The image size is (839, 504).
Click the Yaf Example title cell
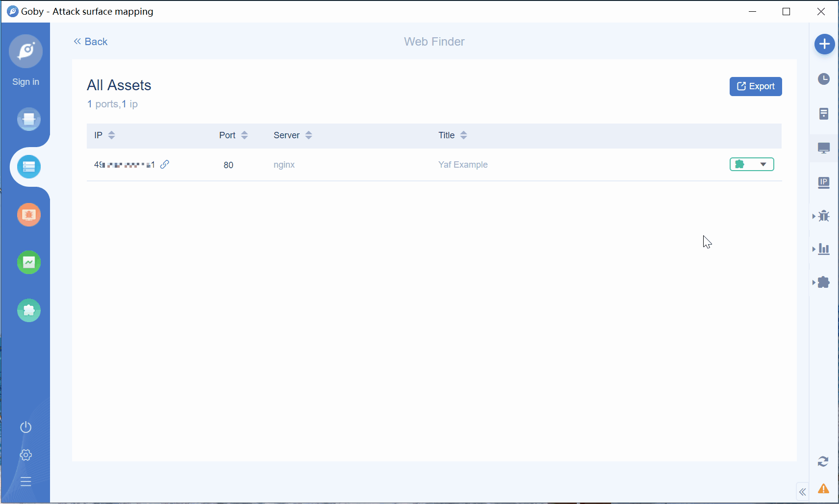(x=463, y=165)
